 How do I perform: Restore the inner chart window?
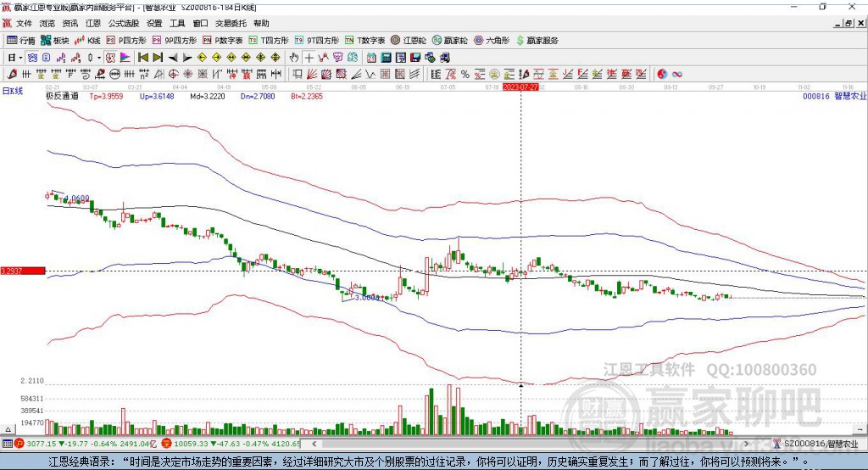[849, 23]
